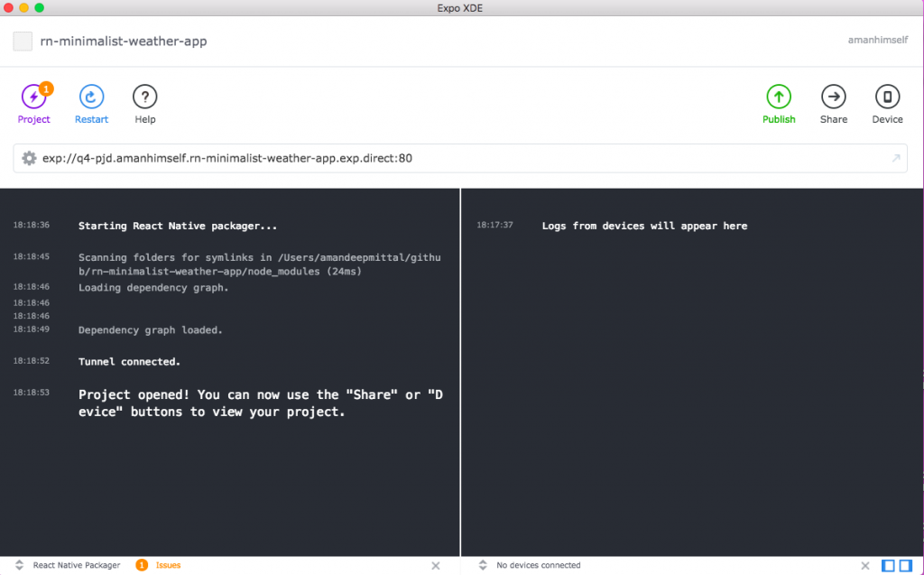The image size is (924, 575).
Task: Restart the React Native packager
Action: point(91,97)
